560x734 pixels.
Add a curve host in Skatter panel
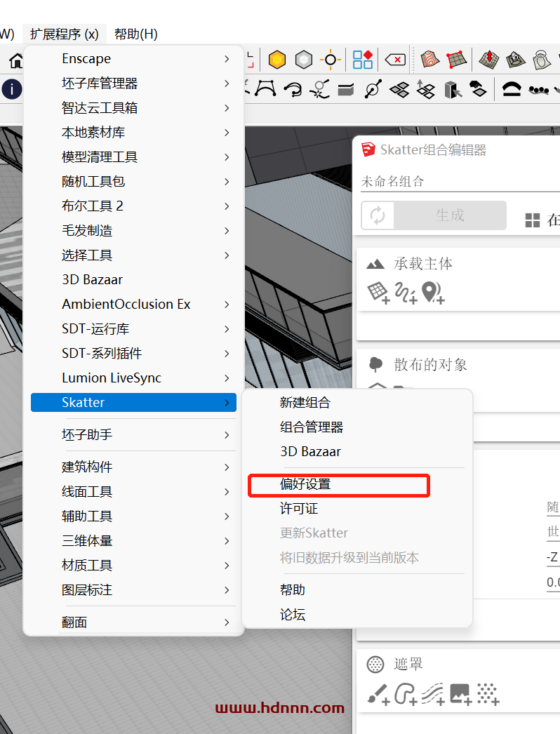pos(406,293)
